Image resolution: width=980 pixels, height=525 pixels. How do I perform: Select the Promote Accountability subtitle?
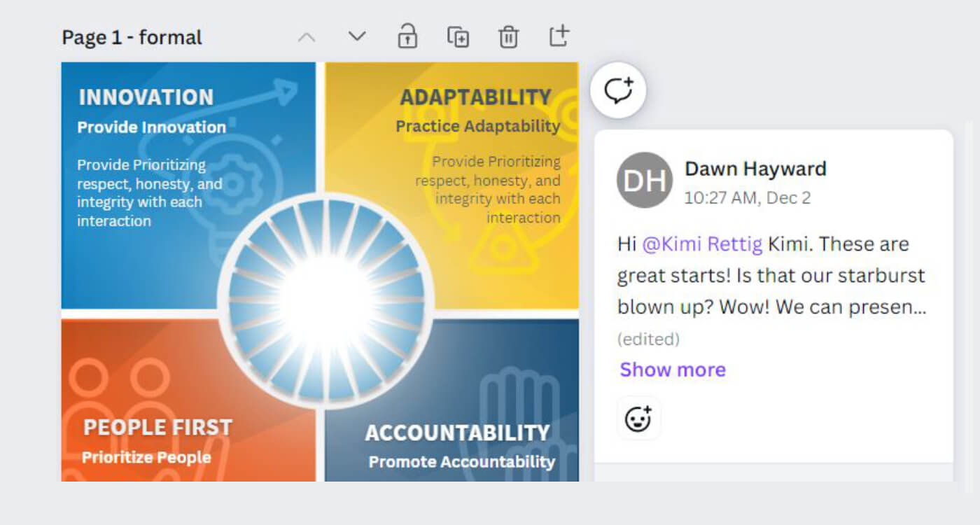[x=461, y=462]
